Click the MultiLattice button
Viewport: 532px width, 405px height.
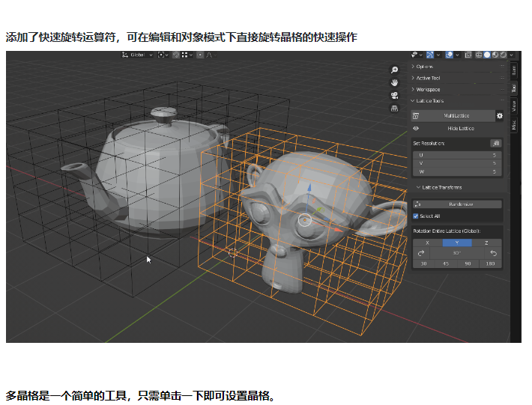pyautogui.click(x=453, y=116)
